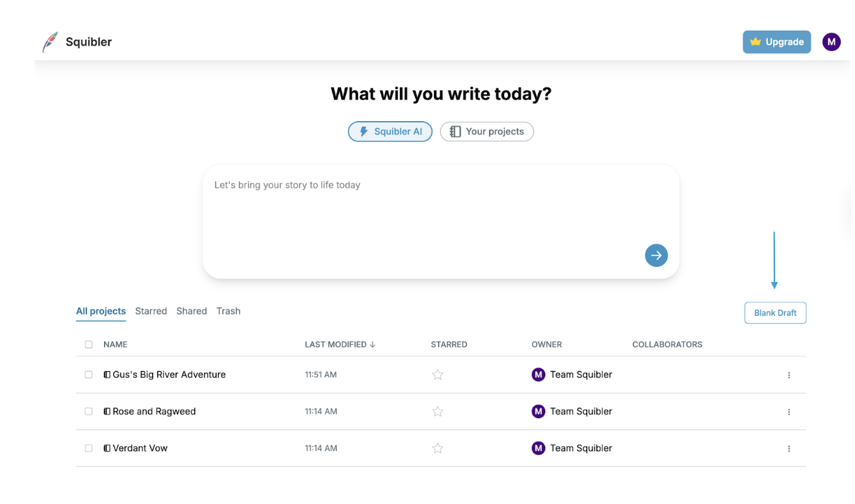Create a Blank Draft

775,313
